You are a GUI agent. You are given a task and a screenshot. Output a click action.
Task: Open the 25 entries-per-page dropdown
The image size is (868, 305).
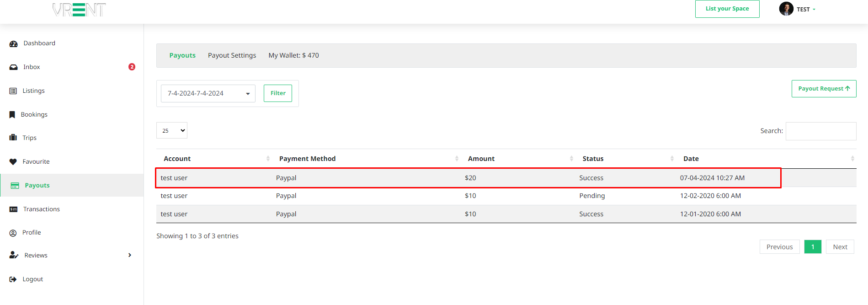172,131
